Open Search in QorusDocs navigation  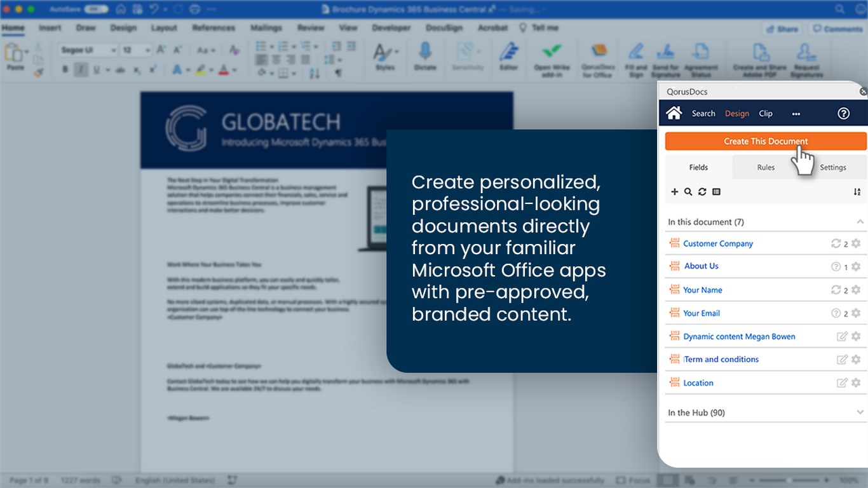coord(703,114)
